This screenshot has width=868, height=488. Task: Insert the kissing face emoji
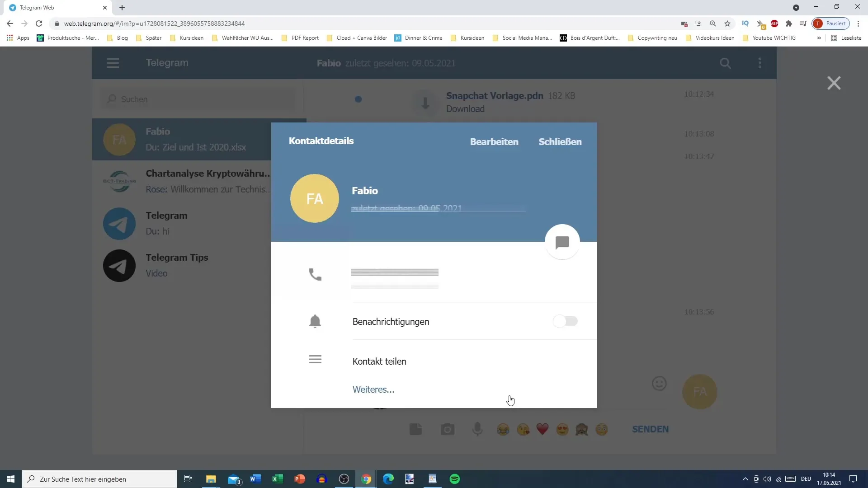point(523,429)
